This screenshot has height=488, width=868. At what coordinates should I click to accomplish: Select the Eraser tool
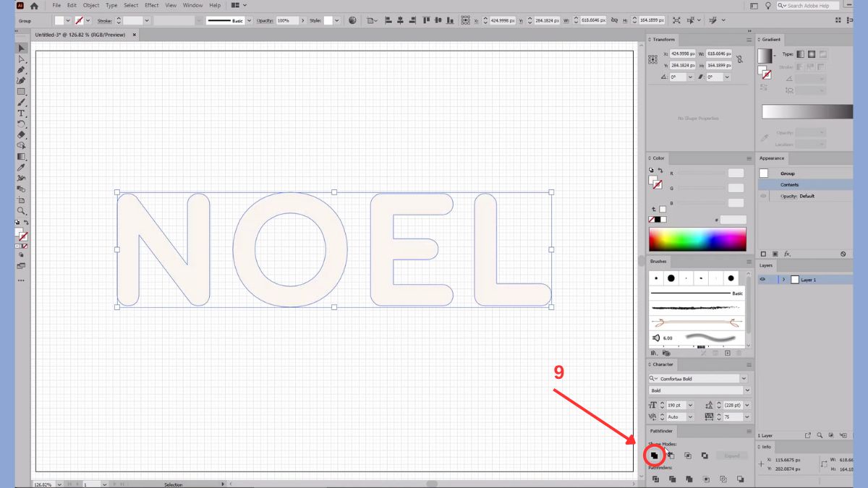tap(22, 134)
